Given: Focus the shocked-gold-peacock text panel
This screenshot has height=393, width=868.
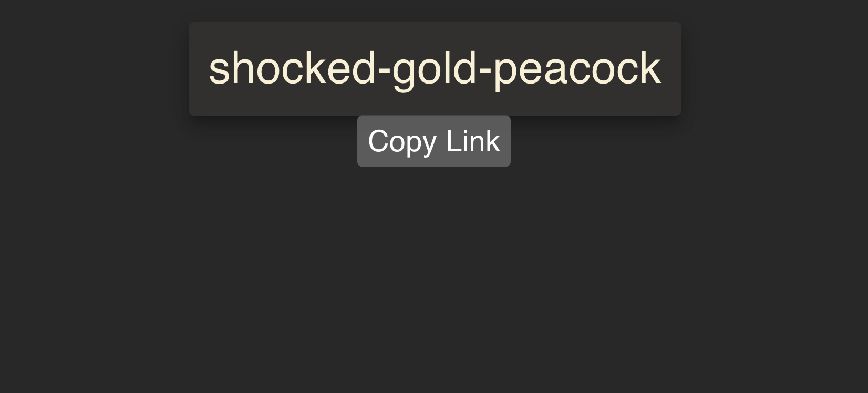Looking at the screenshot, I should 435,69.
